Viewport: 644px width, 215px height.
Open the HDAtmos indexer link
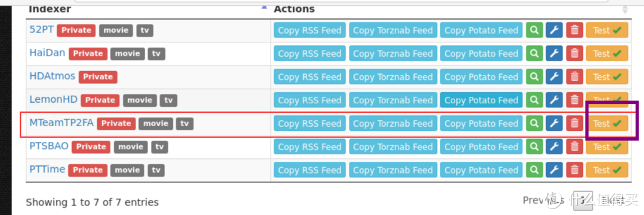click(x=52, y=76)
